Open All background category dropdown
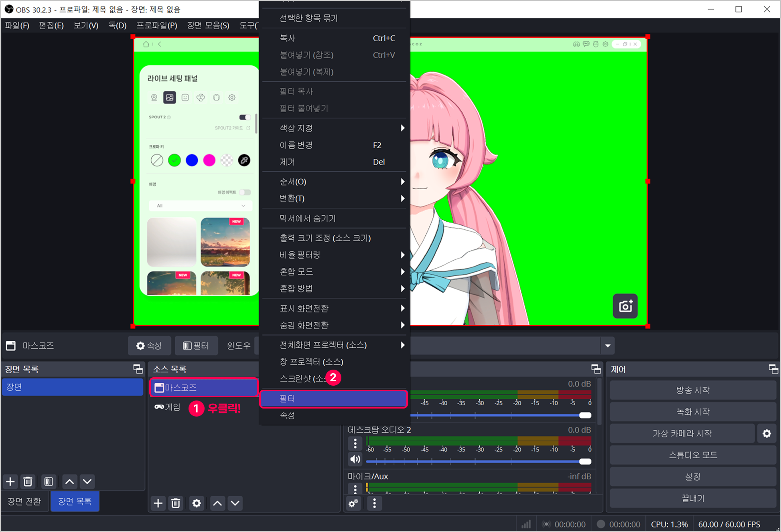 pyautogui.click(x=200, y=206)
